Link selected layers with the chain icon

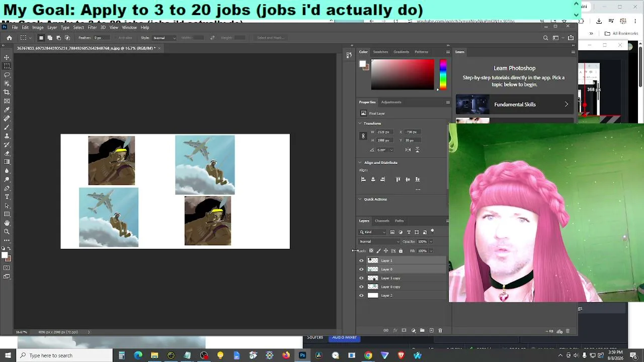pos(386,330)
